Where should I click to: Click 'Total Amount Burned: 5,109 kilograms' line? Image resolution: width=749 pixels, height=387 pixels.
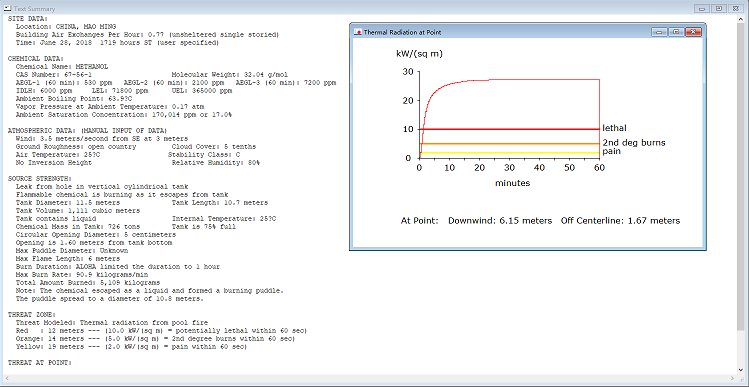click(x=88, y=284)
